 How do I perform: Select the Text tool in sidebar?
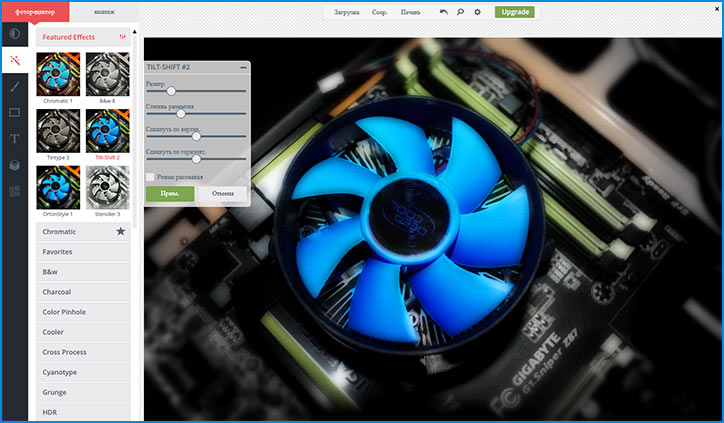pos(14,139)
